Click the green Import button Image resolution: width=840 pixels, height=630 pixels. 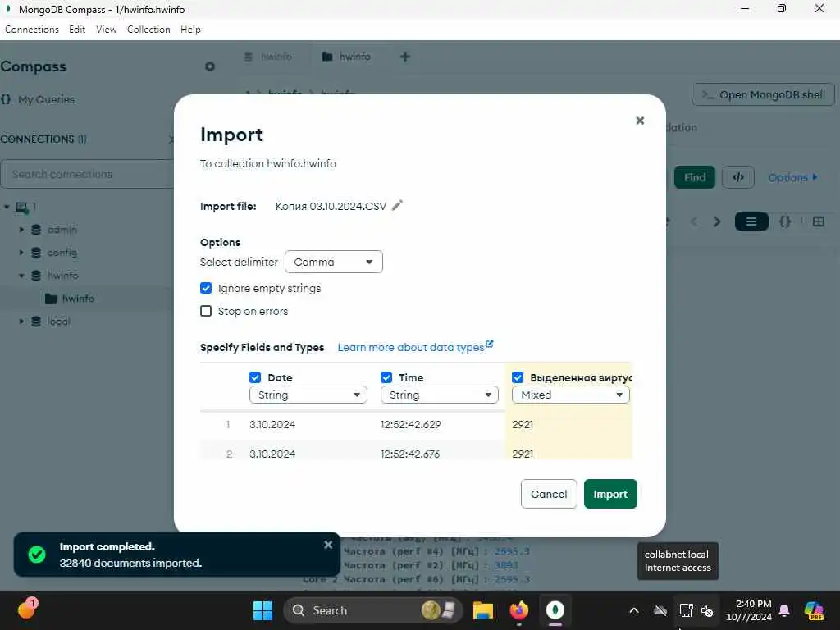tap(610, 494)
